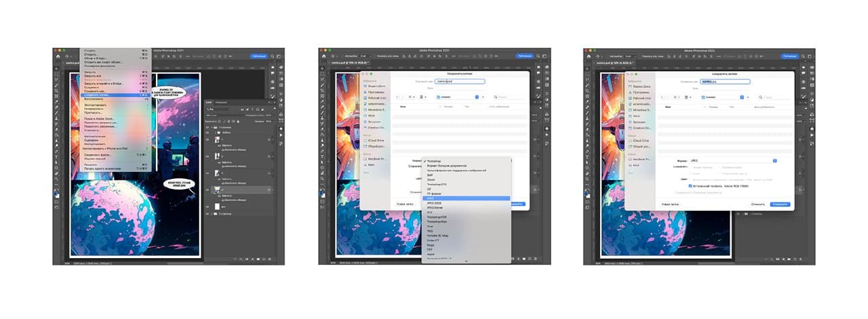The image size is (868, 319).
Task: Open "Яндекс.Диск" in right screenshot's dialog sidebar
Action: (x=640, y=86)
